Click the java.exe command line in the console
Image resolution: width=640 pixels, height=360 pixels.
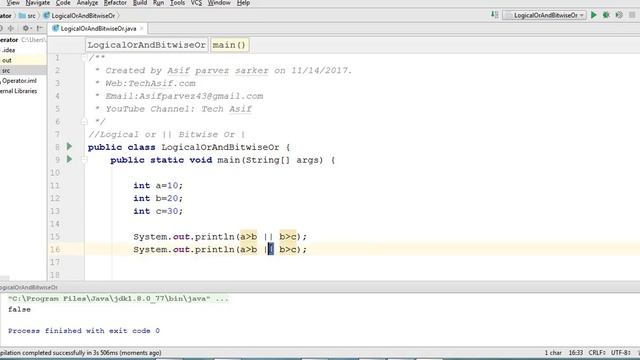118,299
